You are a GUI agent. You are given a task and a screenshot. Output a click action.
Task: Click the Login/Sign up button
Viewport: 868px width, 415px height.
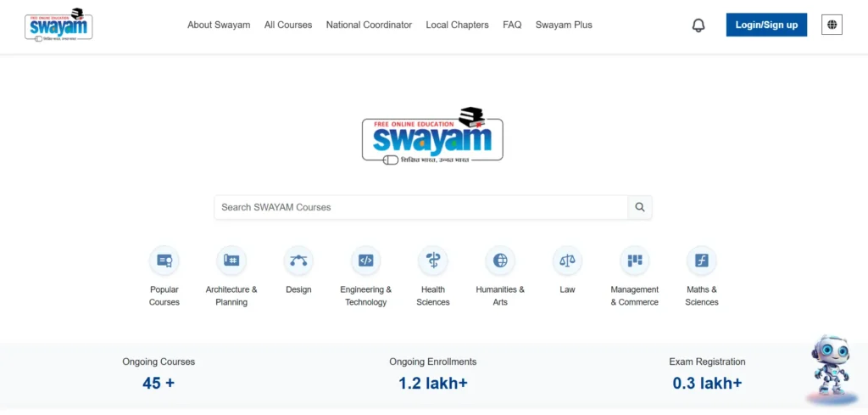click(x=766, y=25)
